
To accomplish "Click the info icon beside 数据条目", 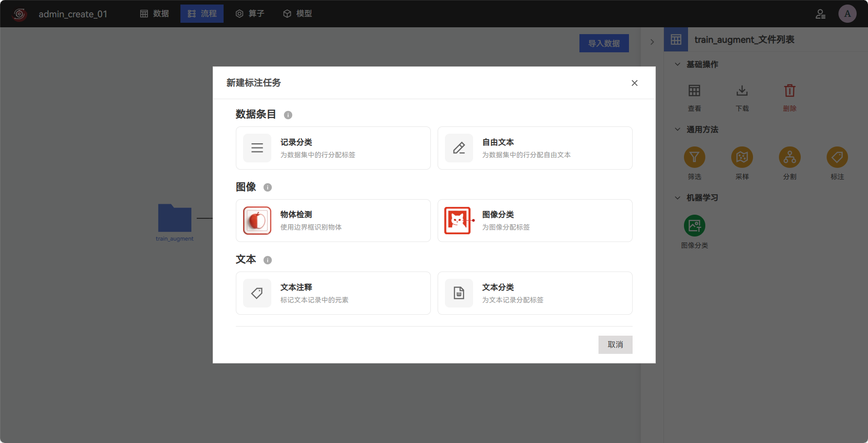I will pos(288,115).
